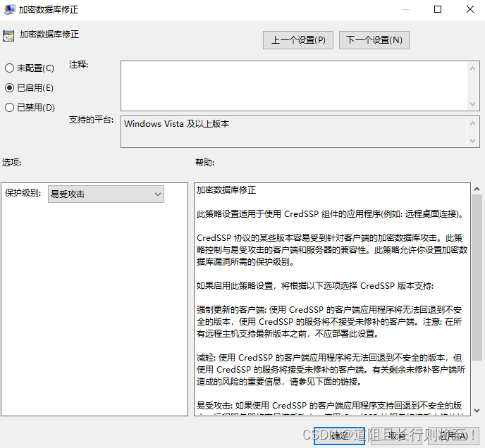This screenshot has height=448, width=485.
Task: Click the 确定 button
Action: 339,436
